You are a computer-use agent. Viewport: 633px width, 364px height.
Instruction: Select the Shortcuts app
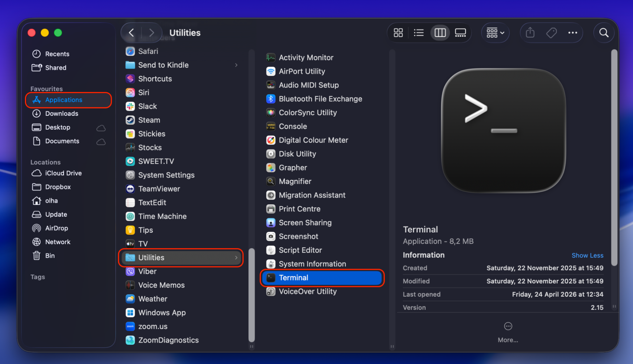(155, 79)
